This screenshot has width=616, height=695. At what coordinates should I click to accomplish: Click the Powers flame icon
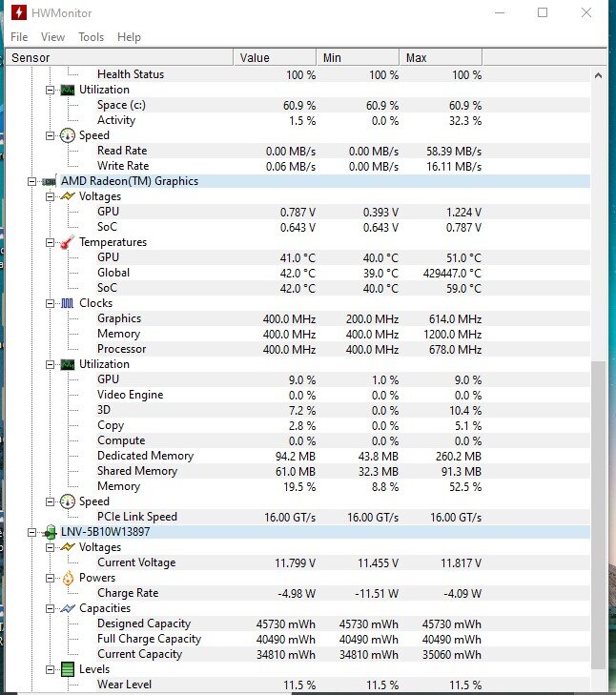click(x=68, y=578)
